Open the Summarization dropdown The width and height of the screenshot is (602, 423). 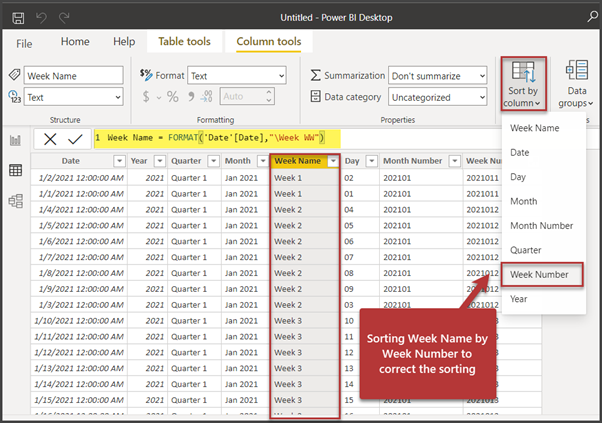438,76
